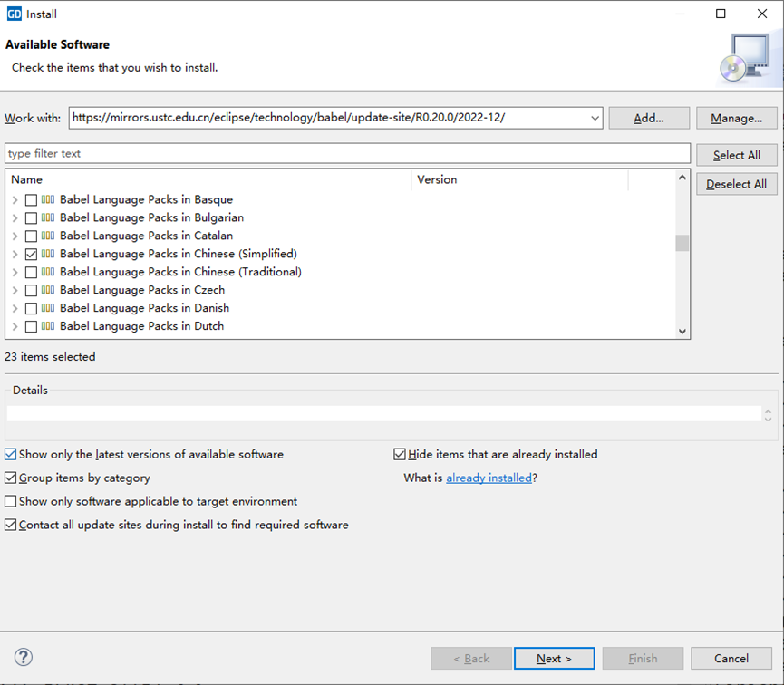784x685 pixels.
Task: Click the Danish language pack category icon
Action: click(48, 308)
